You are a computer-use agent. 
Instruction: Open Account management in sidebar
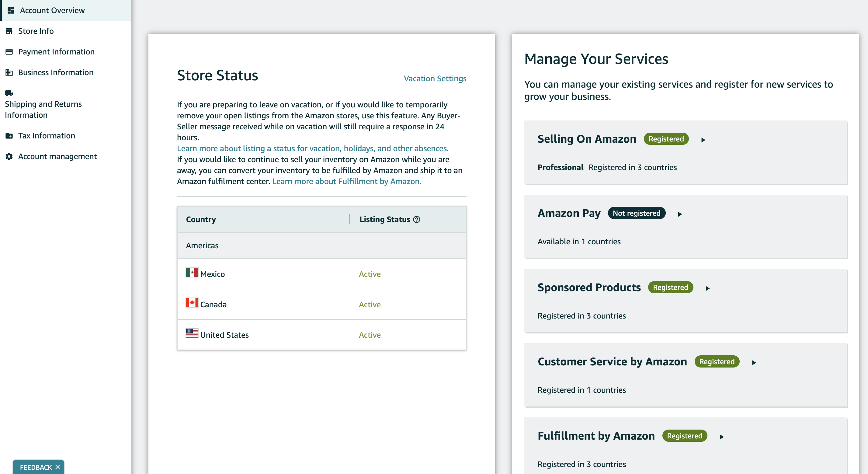66,156
